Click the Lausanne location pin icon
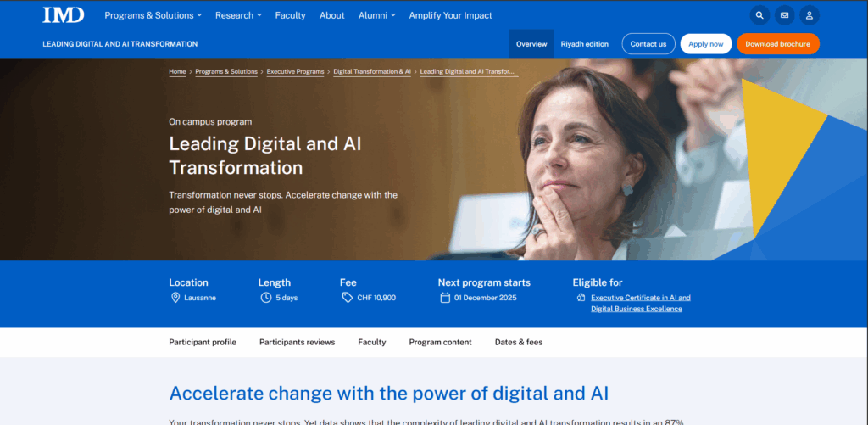This screenshot has width=868, height=425. click(175, 298)
